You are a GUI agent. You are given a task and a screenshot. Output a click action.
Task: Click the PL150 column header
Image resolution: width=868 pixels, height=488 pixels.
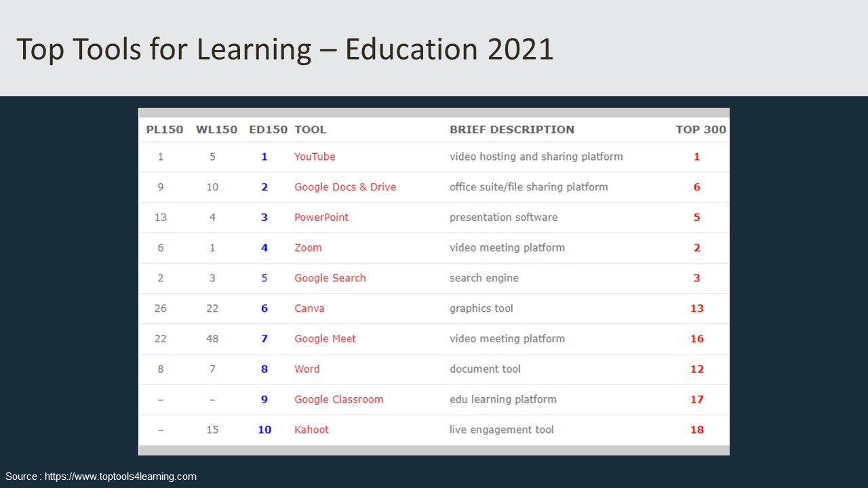pos(165,129)
